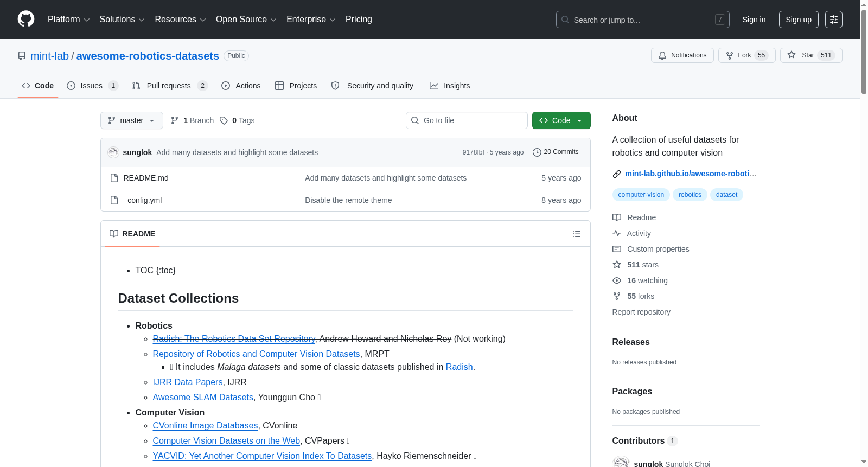Open Custom properties in sidebar
The image size is (868, 467).
coord(651,249)
